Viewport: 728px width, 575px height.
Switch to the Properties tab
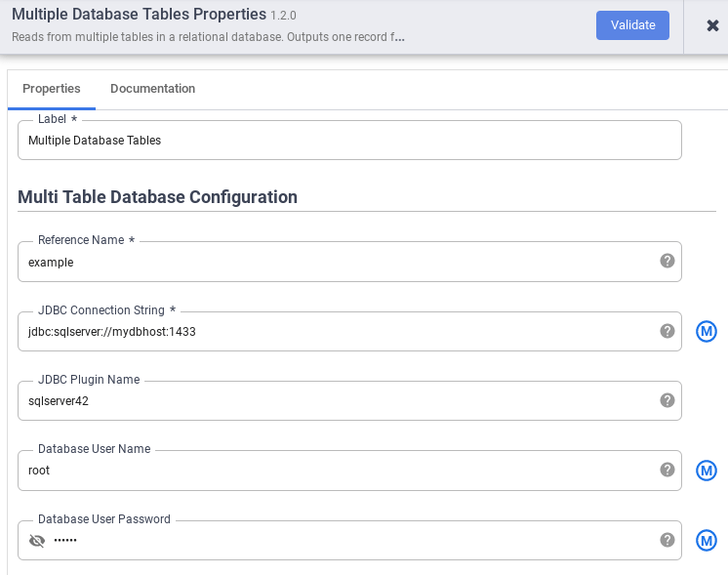pyautogui.click(x=52, y=89)
